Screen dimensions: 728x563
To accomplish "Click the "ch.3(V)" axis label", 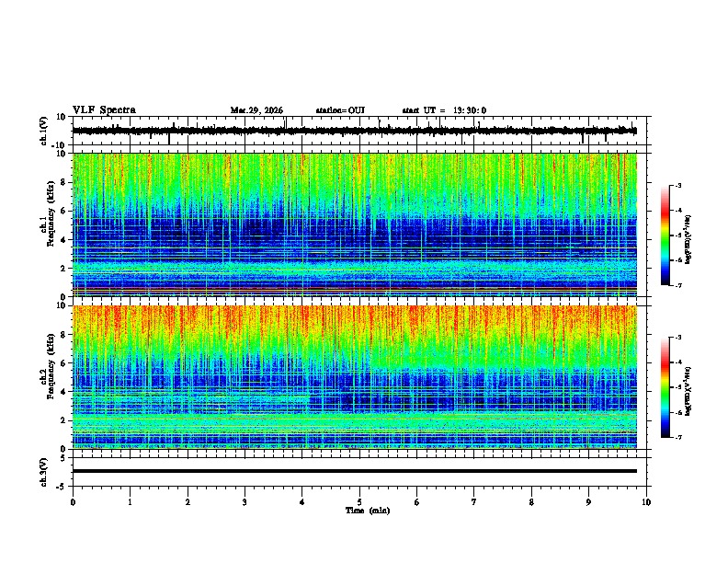I will (x=44, y=472).
